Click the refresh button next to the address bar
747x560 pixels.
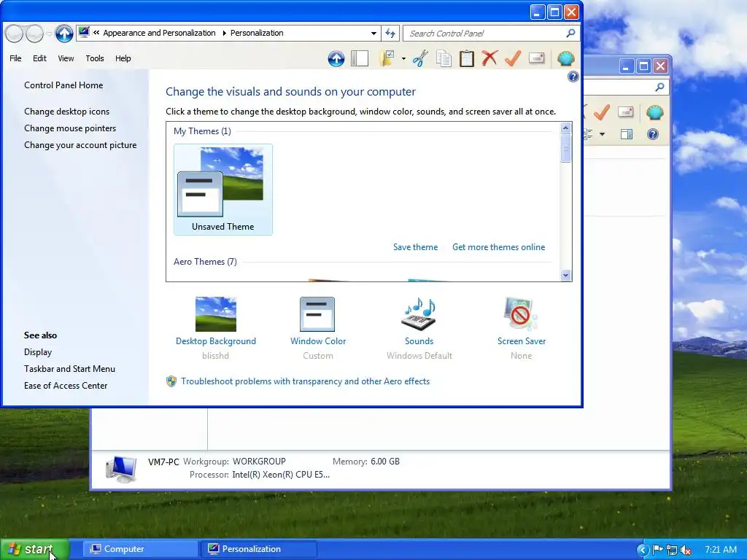tap(390, 33)
